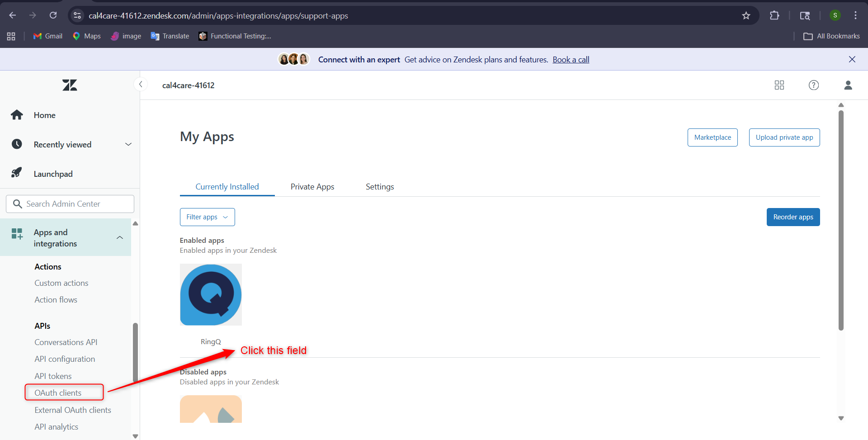Open the Translate bookmark
868x440 pixels.
pyautogui.click(x=170, y=36)
